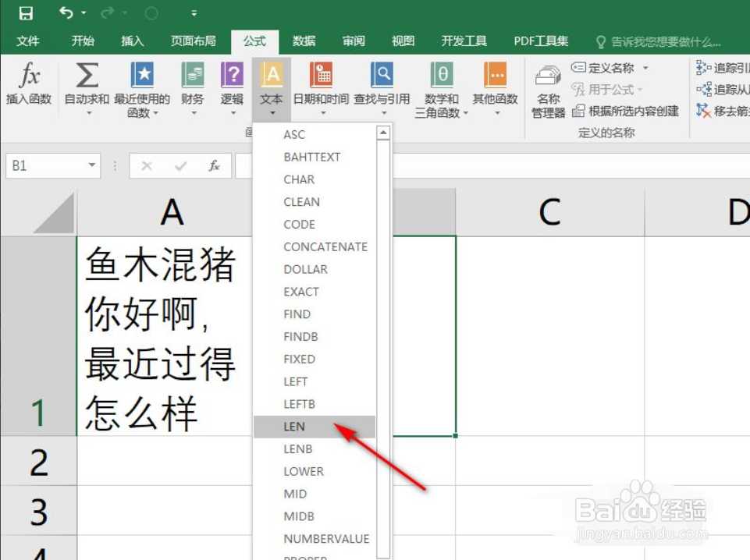Click the 定义名称 button
The height and width of the screenshot is (560, 750).
[603, 68]
